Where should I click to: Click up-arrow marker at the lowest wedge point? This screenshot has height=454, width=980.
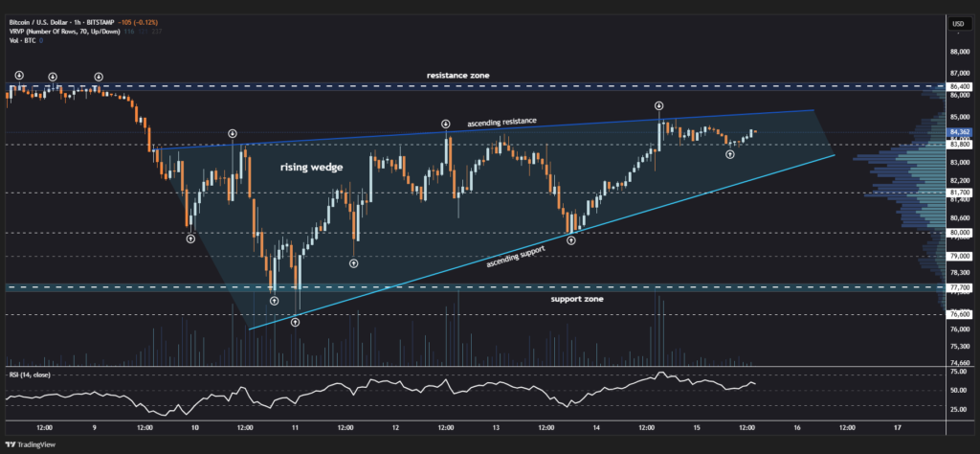295,322
